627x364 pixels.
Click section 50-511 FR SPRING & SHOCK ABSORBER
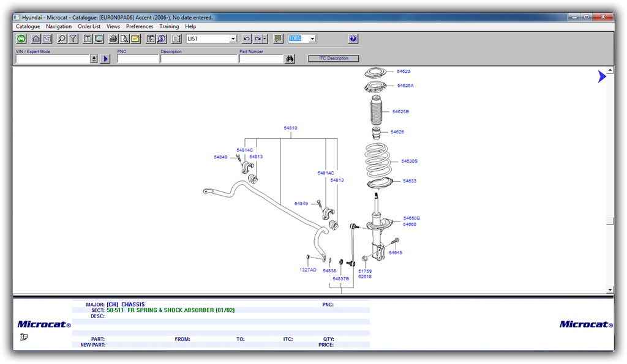pyautogui.click(x=171, y=310)
